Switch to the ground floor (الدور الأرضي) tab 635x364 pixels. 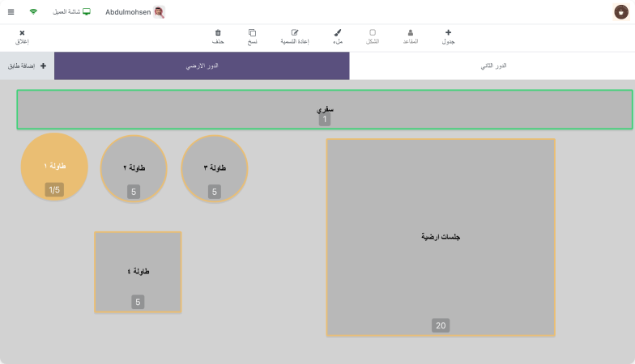click(x=202, y=66)
